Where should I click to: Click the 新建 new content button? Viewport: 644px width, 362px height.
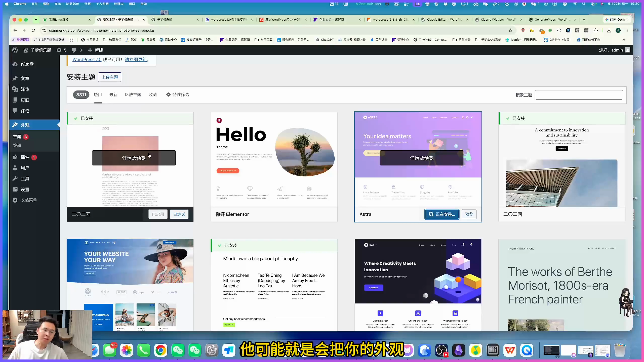tap(95, 50)
